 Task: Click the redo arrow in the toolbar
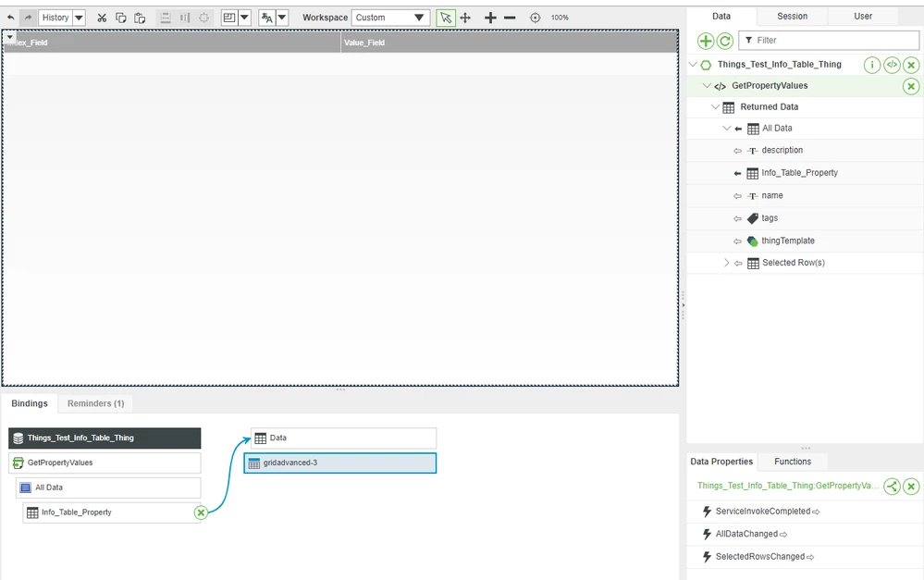pos(28,18)
